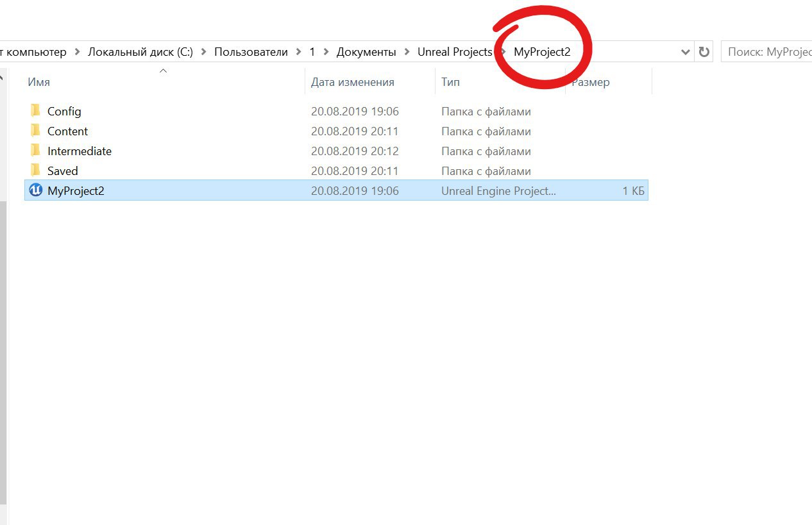
Task: Navigate to Документы in the breadcrumb
Action: point(366,52)
